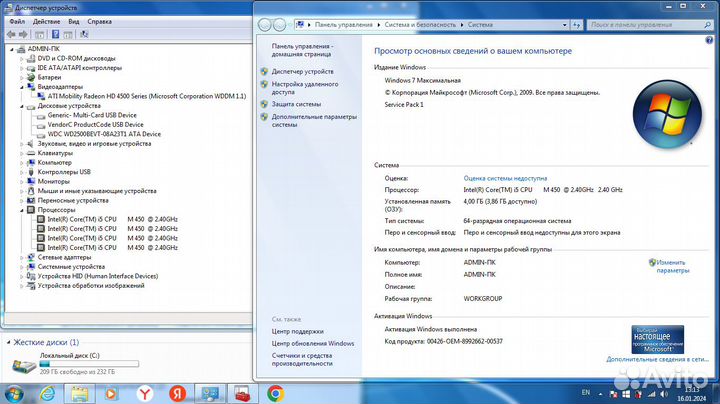Collapse the Процессоры node
The height and width of the screenshot is (404, 720).
pyautogui.click(x=22, y=210)
